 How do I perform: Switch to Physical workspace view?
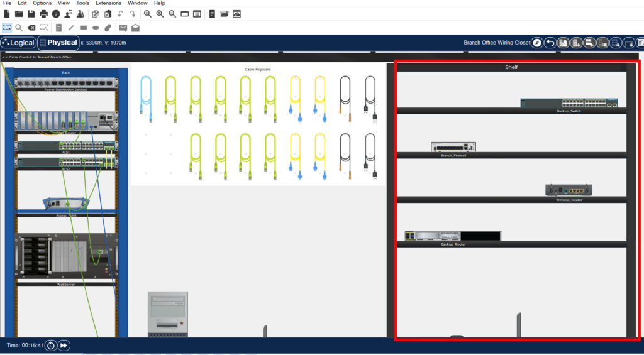tap(58, 43)
